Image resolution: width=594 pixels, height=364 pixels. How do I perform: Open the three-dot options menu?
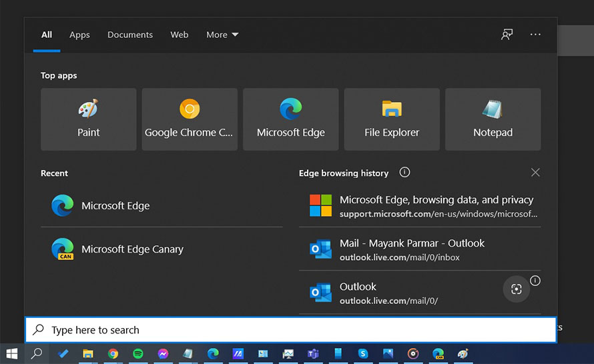pos(535,35)
